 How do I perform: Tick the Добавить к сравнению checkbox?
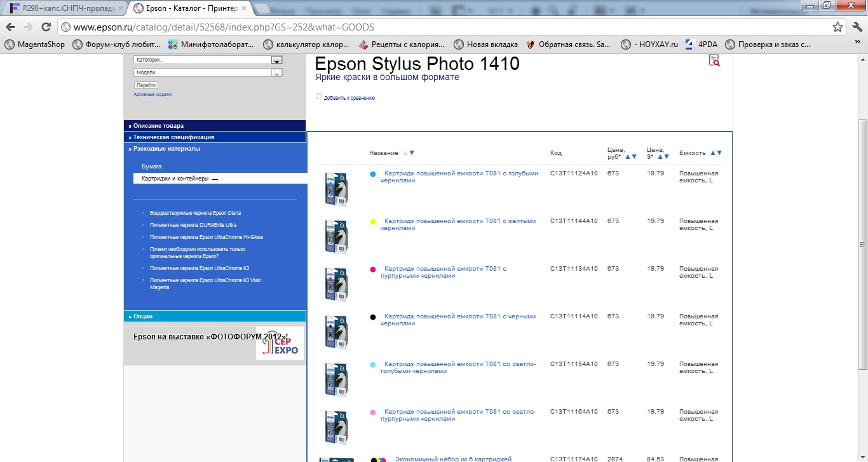point(320,97)
